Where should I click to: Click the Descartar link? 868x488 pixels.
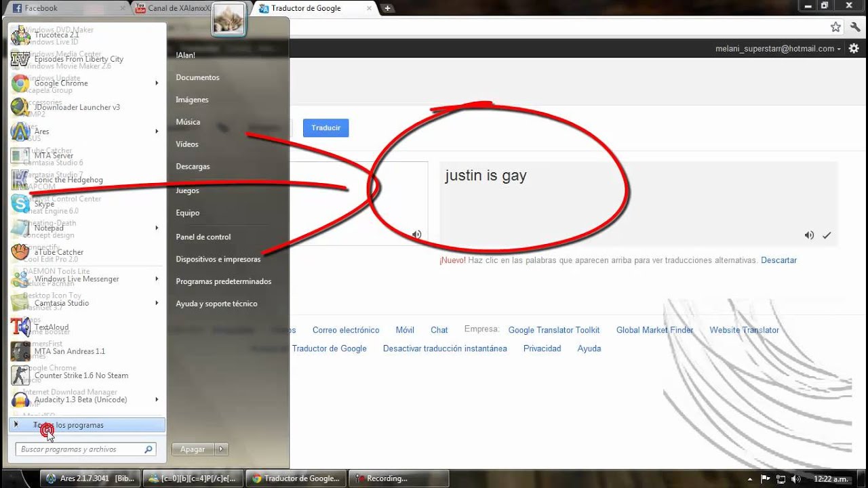[778, 260]
